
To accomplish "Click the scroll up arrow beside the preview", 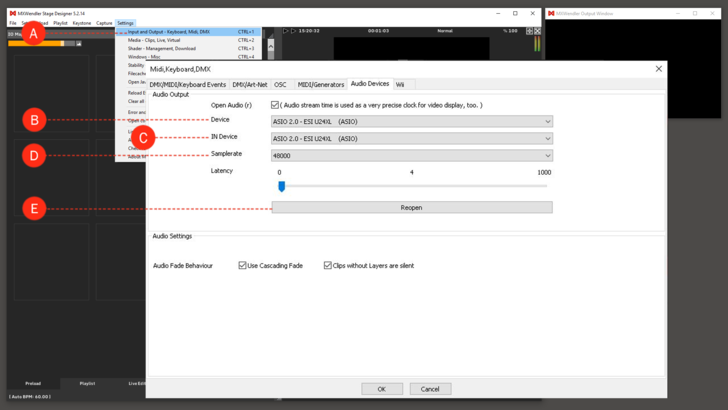I will [x=271, y=46].
